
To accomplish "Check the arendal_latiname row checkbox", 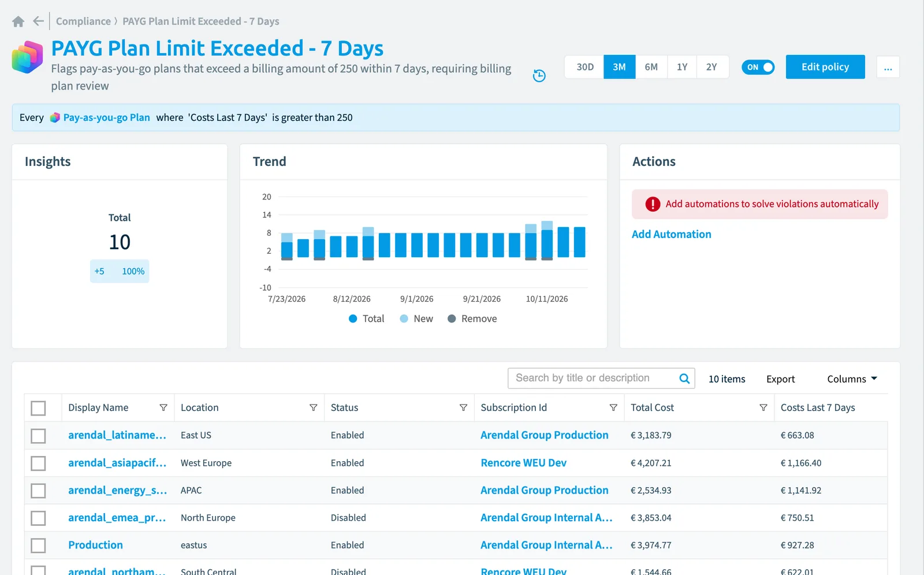I will (x=38, y=436).
